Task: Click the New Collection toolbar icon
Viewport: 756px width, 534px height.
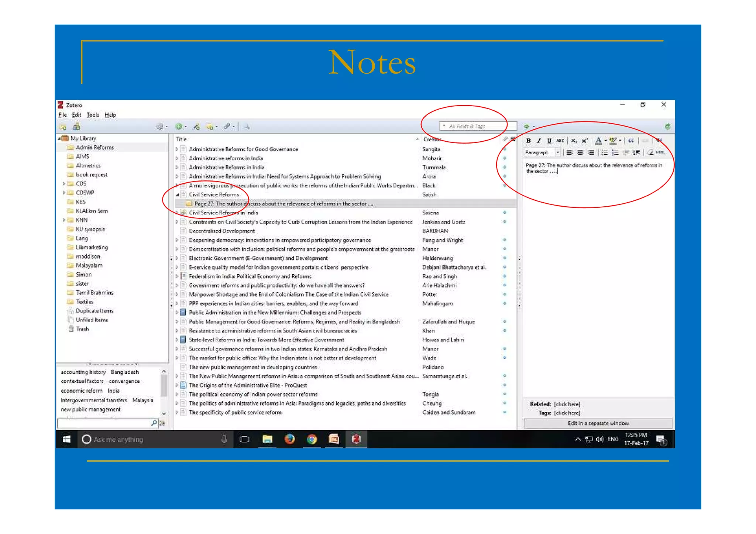Action: pos(63,127)
